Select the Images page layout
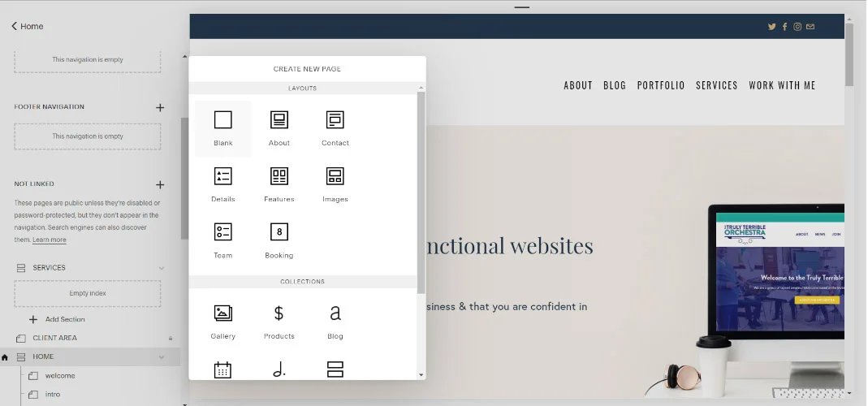The width and height of the screenshot is (868, 406). tap(335, 184)
